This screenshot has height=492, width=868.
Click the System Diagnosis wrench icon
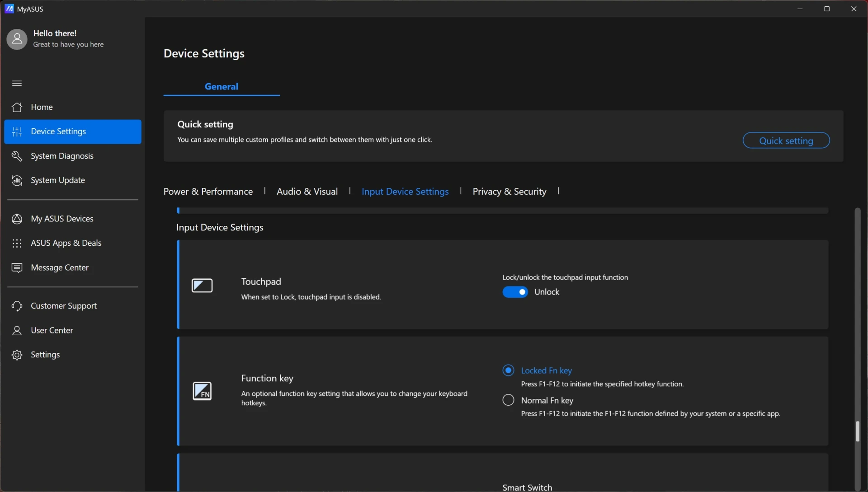(x=17, y=156)
